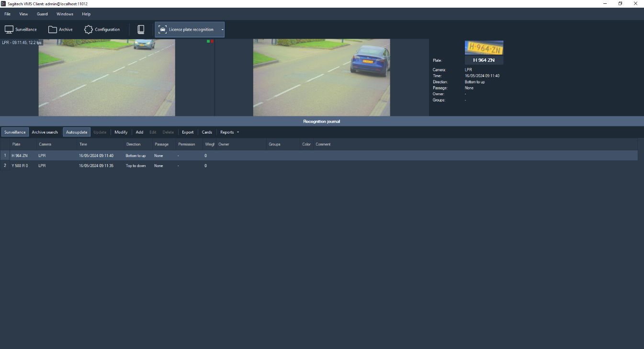Open the Guard menu
Image resolution: width=644 pixels, height=349 pixels.
(x=42, y=14)
